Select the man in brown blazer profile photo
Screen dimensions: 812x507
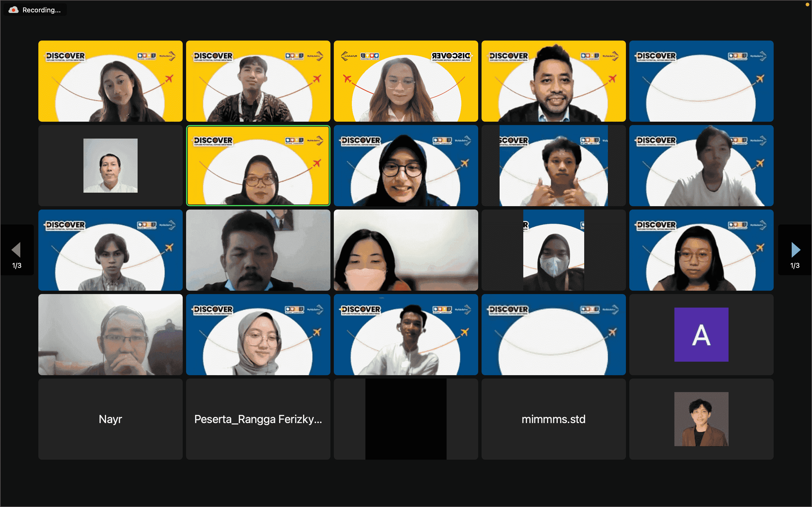(x=701, y=419)
